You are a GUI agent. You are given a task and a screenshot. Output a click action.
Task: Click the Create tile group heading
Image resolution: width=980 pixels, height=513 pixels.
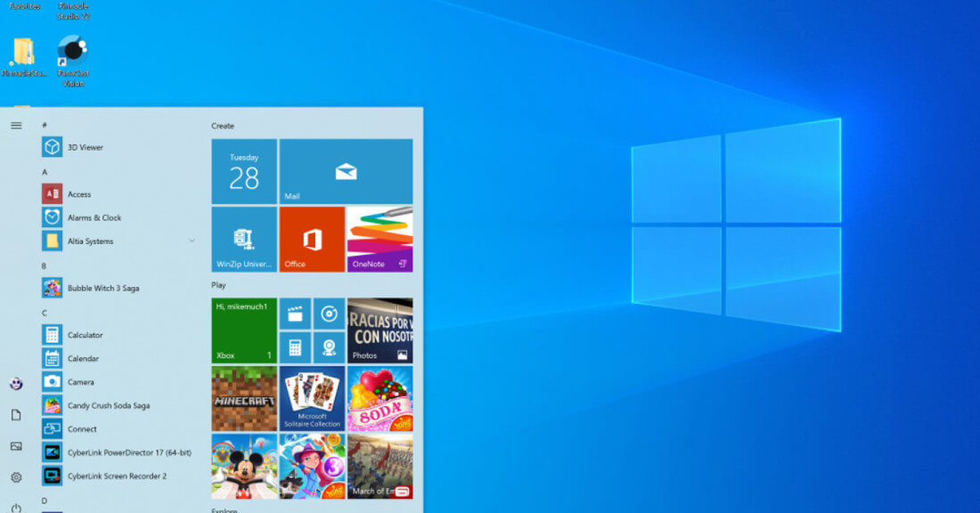coord(223,126)
